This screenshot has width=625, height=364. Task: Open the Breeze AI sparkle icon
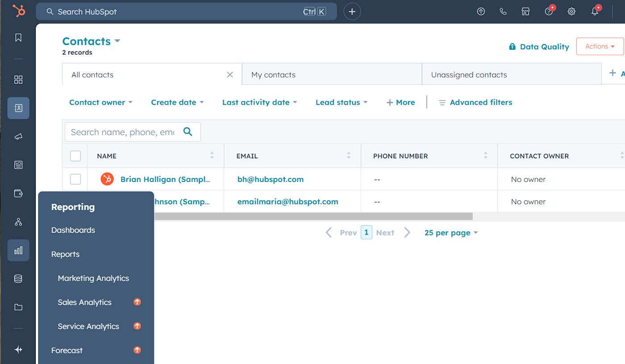point(18,350)
